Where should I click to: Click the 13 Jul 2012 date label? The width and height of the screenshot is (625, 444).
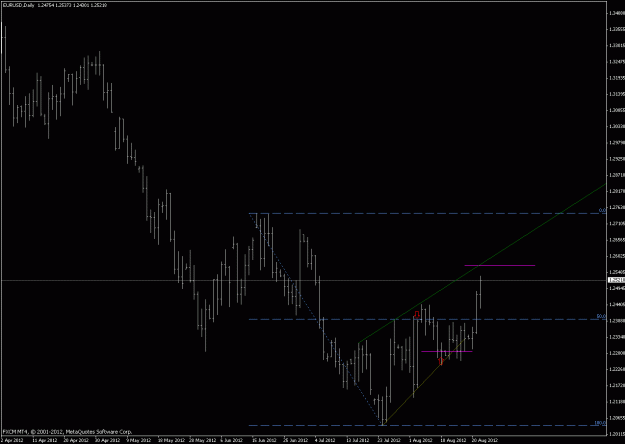[x=358, y=440]
